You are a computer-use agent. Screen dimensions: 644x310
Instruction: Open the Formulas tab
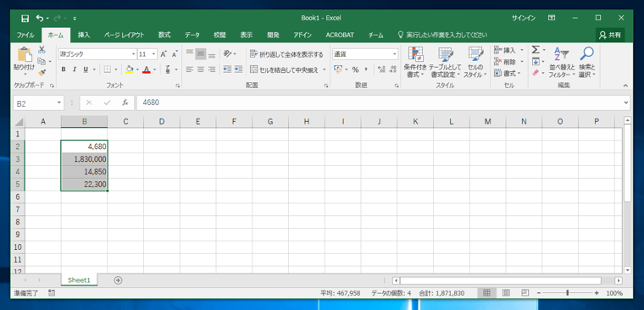coord(164,36)
